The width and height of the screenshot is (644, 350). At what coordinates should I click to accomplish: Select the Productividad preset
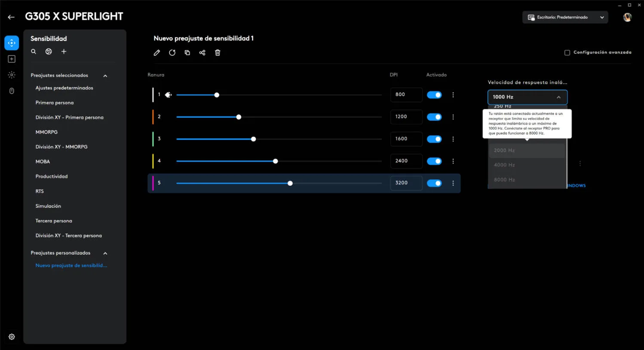pyautogui.click(x=52, y=177)
